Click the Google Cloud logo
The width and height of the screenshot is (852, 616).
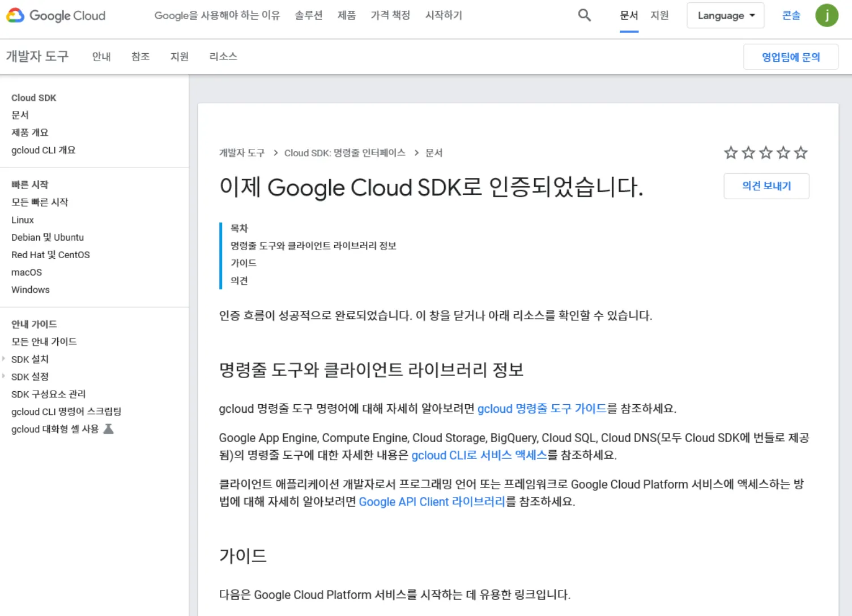pos(56,15)
